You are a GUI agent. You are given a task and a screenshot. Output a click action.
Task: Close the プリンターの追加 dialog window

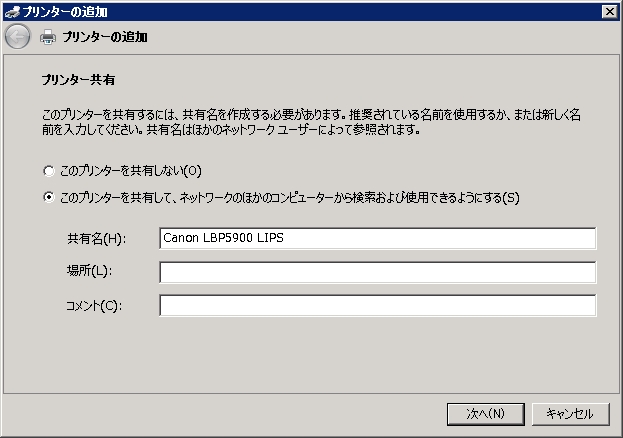click(609, 11)
